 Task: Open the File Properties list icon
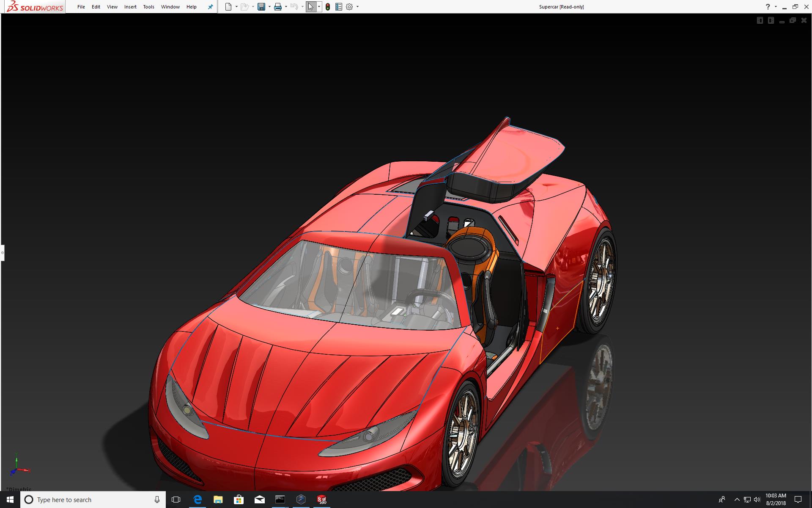[x=338, y=7]
